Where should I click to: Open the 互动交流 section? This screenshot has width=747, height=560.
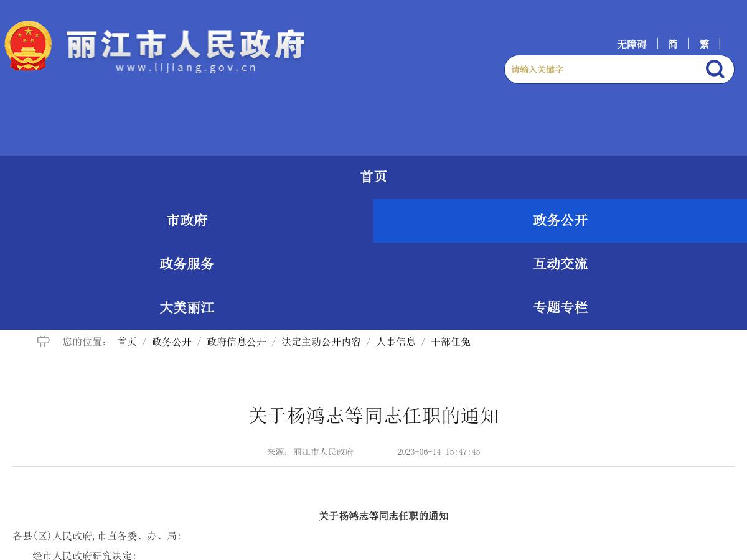[x=560, y=264]
